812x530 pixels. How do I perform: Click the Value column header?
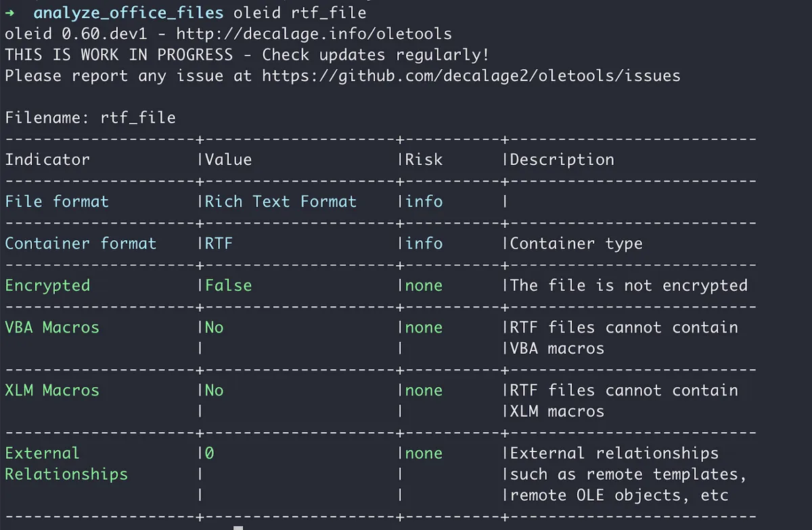click(228, 160)
